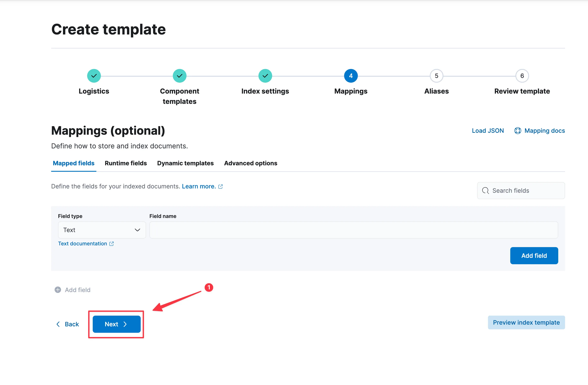Open the Dynamic templates tab
The height and width of the screenshot is (385, 588).
point(185,163)
